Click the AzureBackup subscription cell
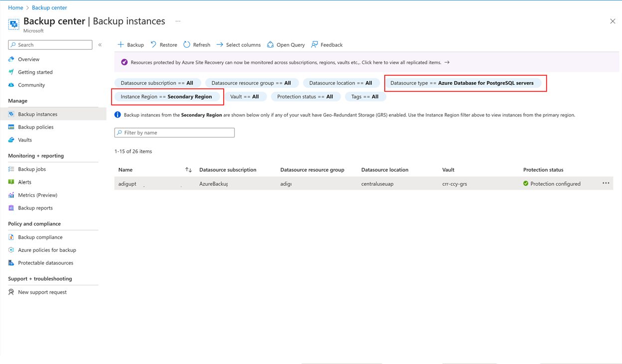This screenshot has width=622, height=364. pos(213,184)
